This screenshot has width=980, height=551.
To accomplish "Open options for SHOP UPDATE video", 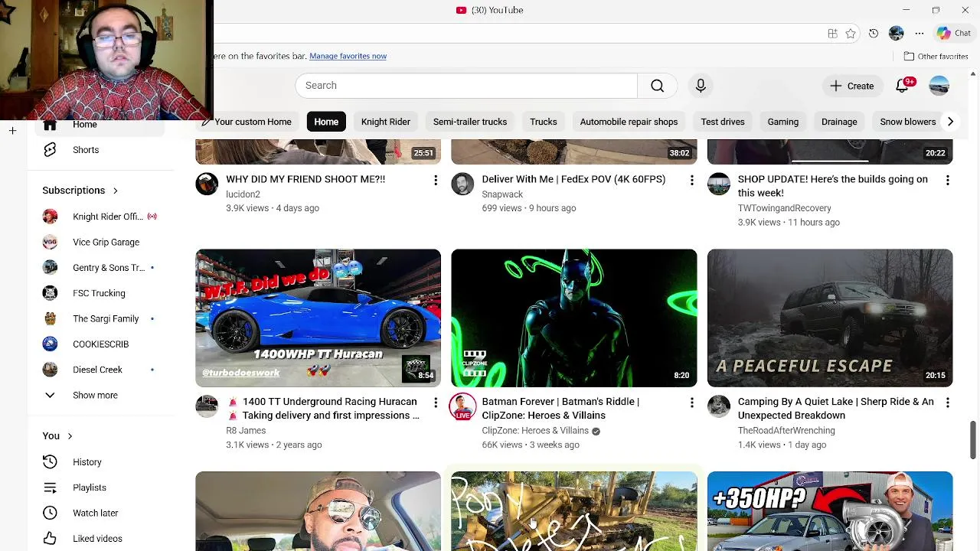I will coord(947,180).
